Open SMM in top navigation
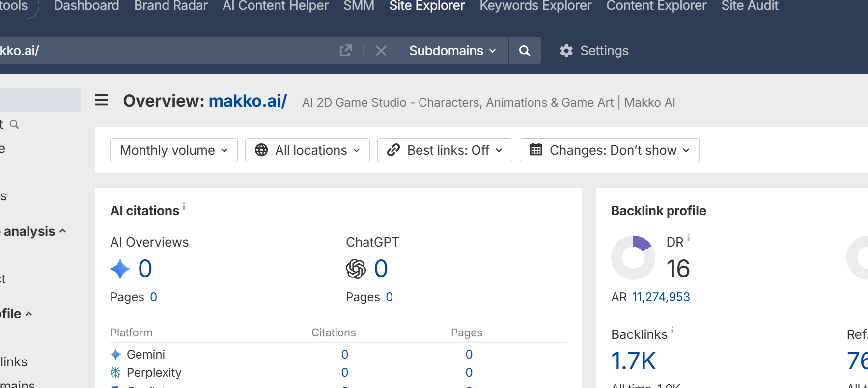This screenshot has width=868, height=388. (359, 6)
